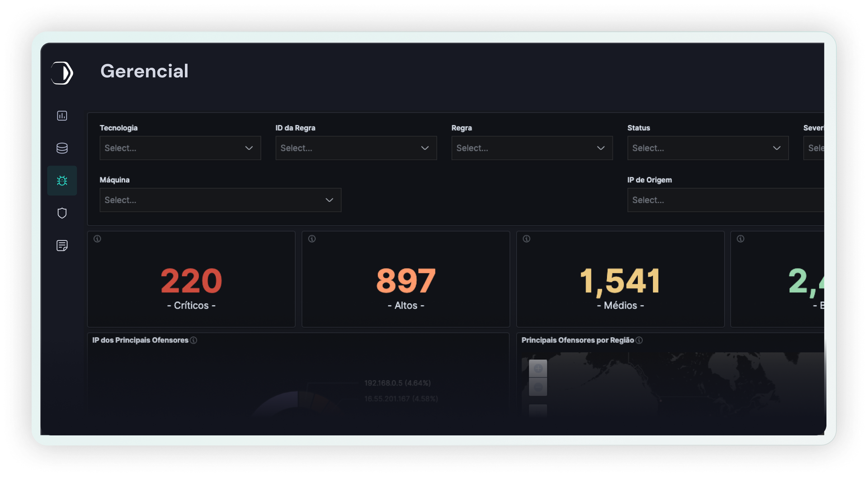Open the database sidebar icon
Screen dimensions: 868x477
pos(62,148)
